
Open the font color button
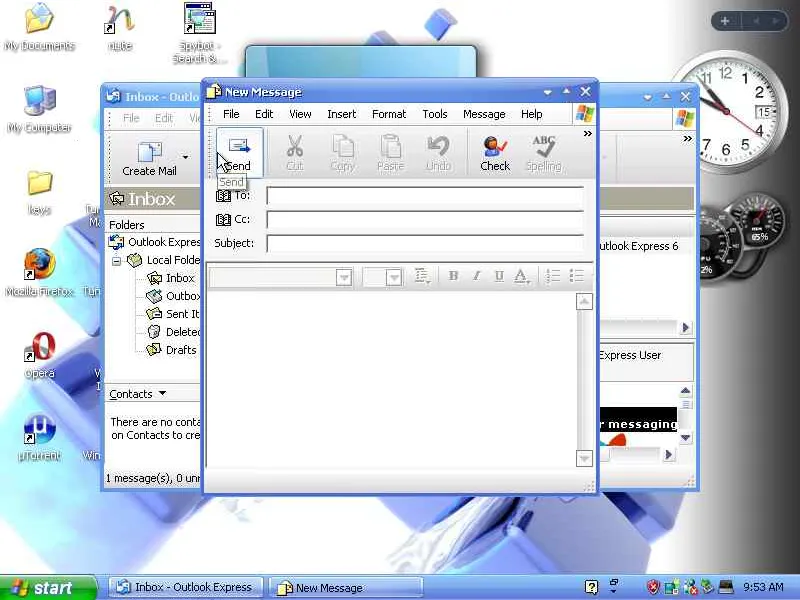[521, 276]
